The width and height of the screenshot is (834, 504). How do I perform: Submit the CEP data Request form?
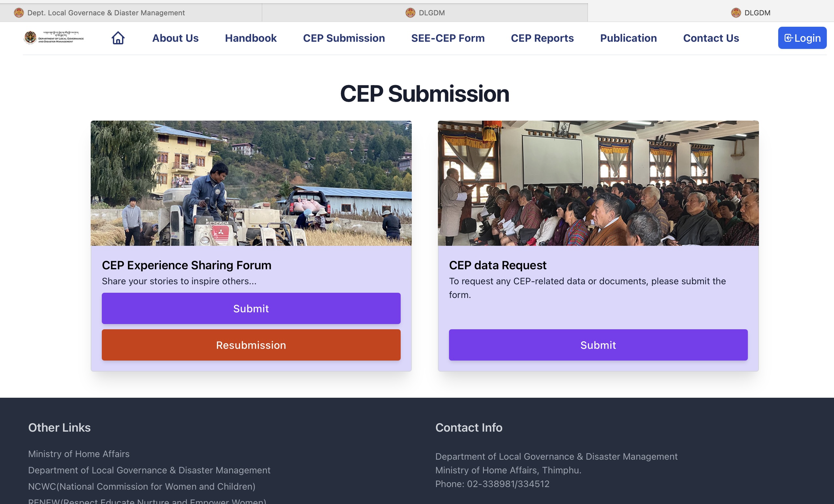tap(598, 345)
